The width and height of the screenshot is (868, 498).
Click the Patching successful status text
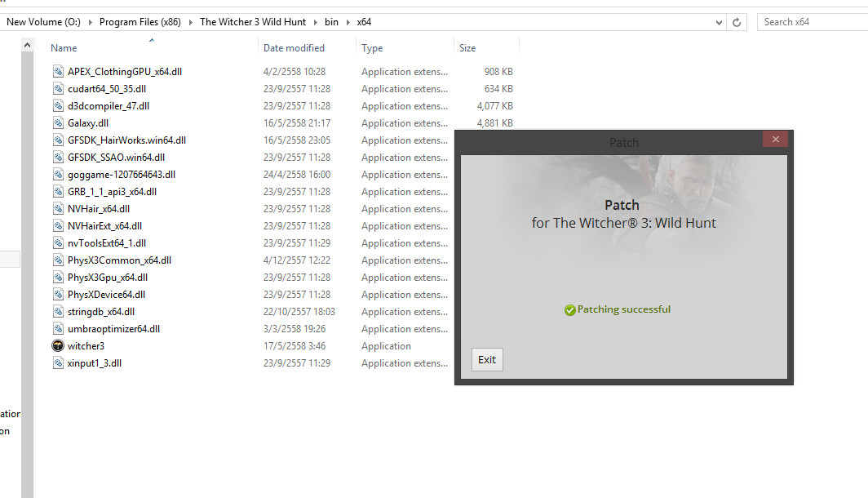pyautogui.click(x=624, y=309)
